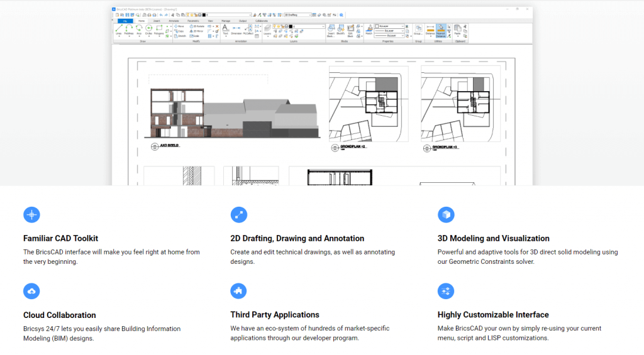Viewport: 644px width, 355px height.
Task: Click the 2D Drafting feature icon
Action: [238, 215]
